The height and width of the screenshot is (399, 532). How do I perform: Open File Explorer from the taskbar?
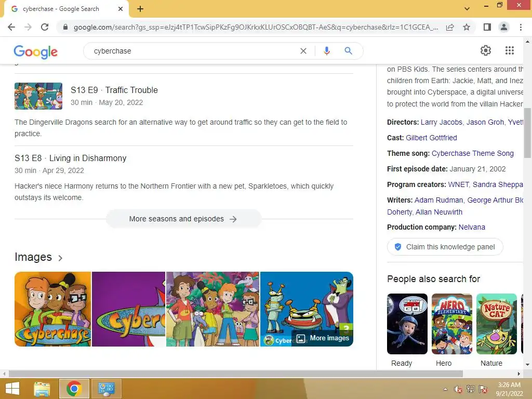tap(42, 389)
